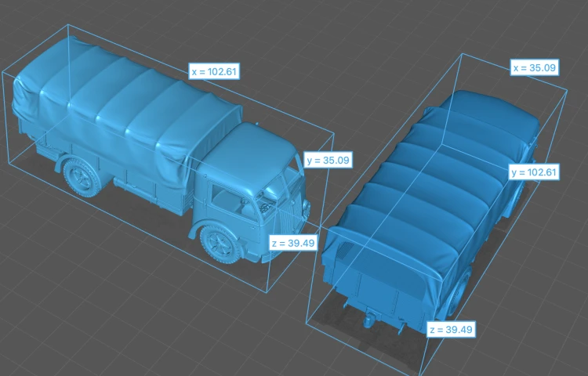
Task: Click the x = 35.09 dimension label
Action: coord(535,68)
